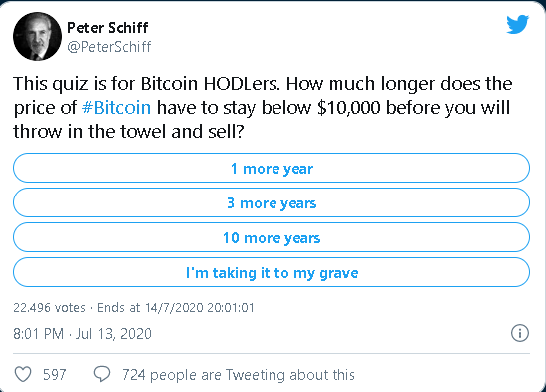Vote for '1 more year'
Image resolution: width=546 pixels, height=392 pixels.
click(x=272, y=168)
